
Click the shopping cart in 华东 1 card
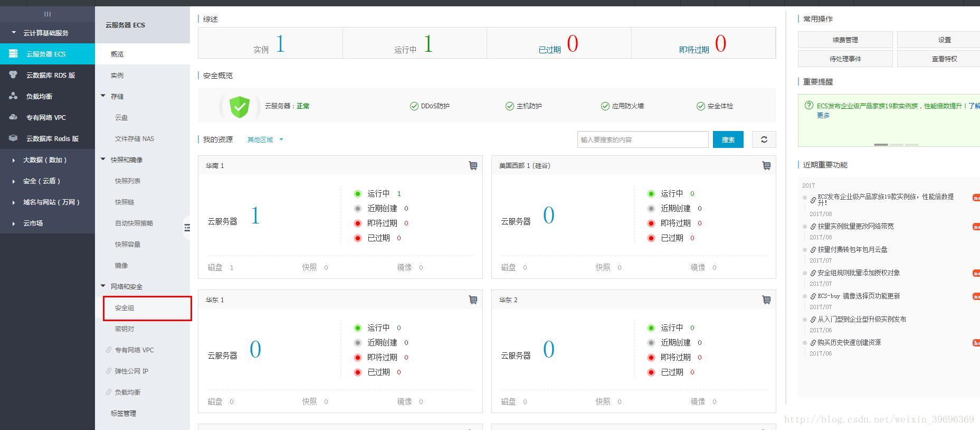point(473,300)
